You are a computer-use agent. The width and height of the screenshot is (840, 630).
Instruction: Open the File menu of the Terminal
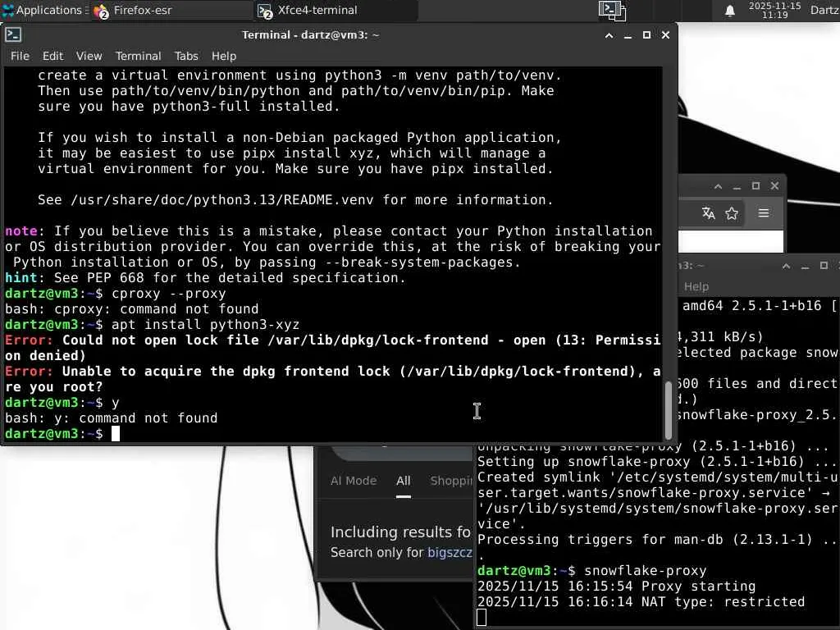click(x=20, y=56)
